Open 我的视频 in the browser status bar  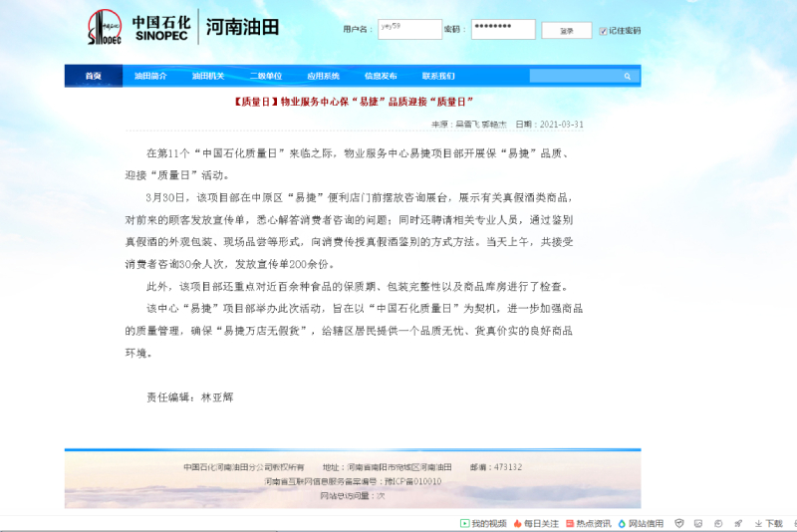pyautogui.click(x=483, y=523)
